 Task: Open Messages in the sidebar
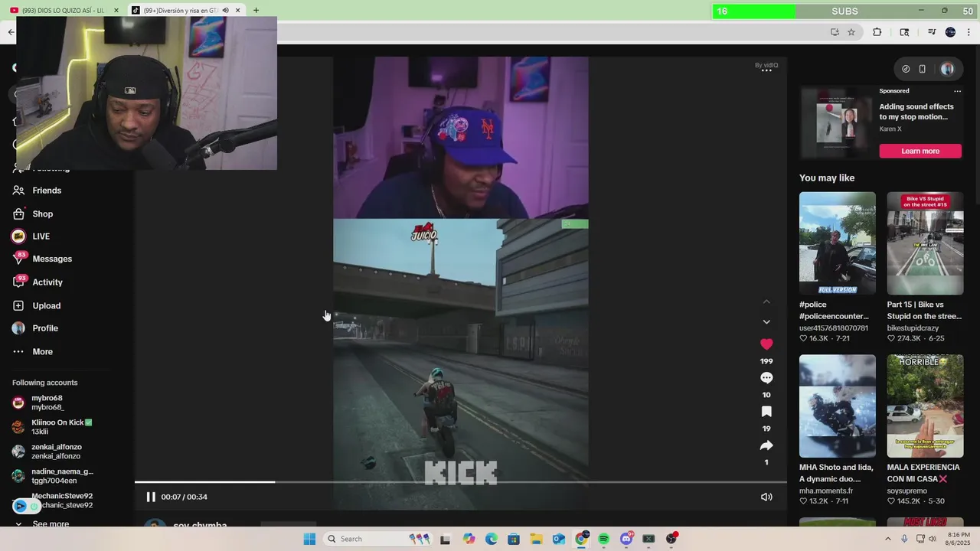pyautogui.click(x=52, y=259)
